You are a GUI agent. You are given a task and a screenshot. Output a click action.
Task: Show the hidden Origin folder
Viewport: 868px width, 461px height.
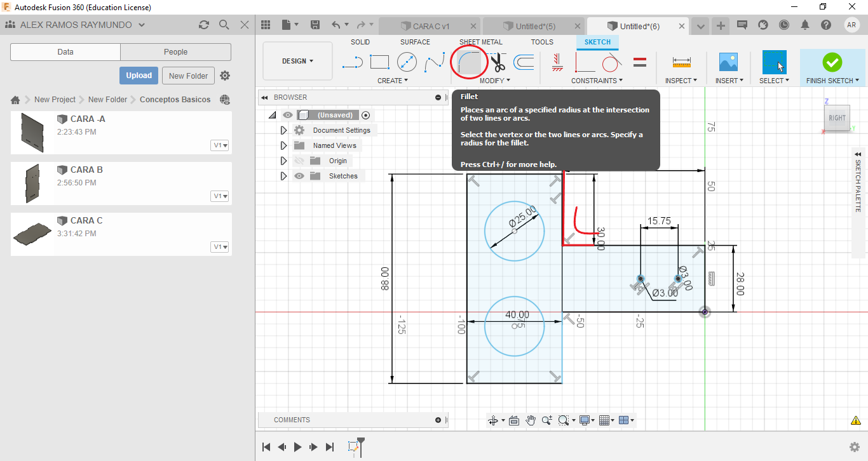[x=299, y=161]
